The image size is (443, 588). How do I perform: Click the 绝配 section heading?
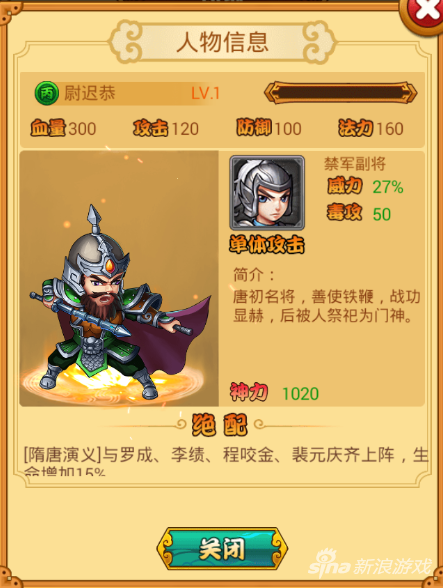pos(220,425)
